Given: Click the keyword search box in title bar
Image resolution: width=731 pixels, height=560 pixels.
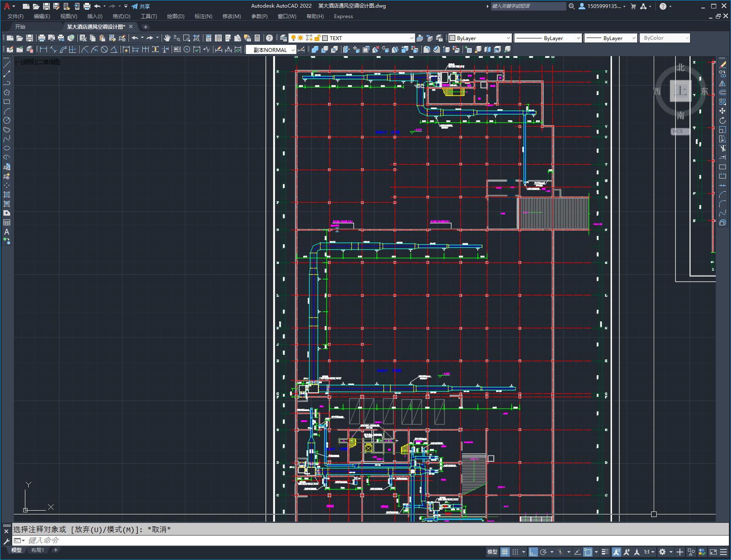Looking at the screenshot, I should point(528,6).
